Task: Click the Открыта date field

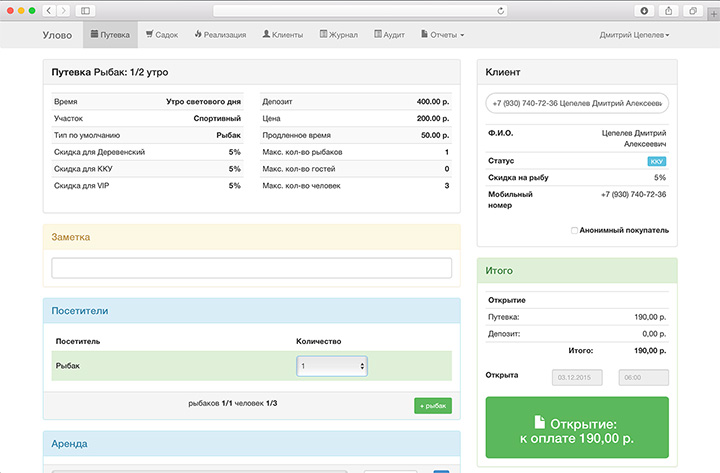Action: [578, 378]
